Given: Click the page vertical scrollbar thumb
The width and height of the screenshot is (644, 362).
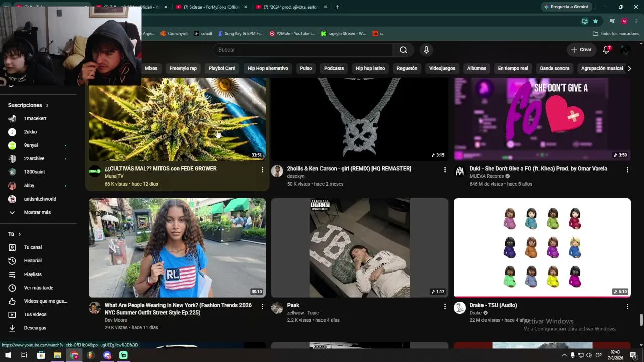Looking at the screenshot, I should click(x=641, y=320).
